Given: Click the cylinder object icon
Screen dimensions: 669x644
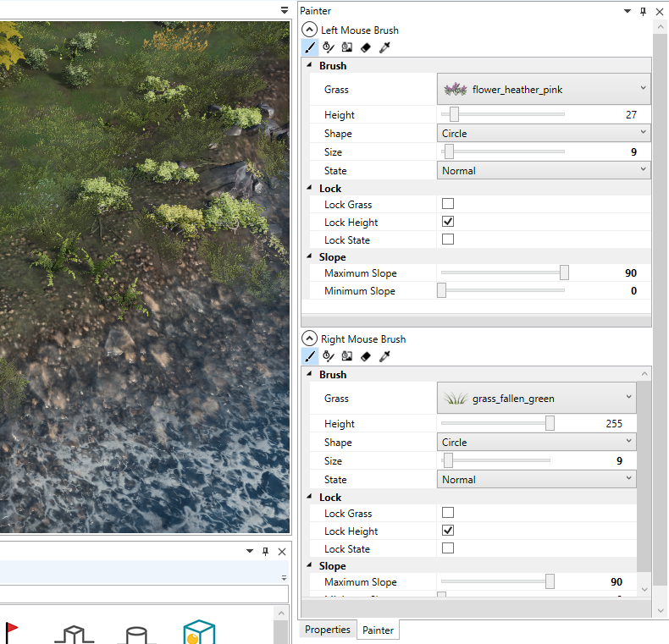Looking at the screenshot, I should pyautogui.click(x=137, y=635).
